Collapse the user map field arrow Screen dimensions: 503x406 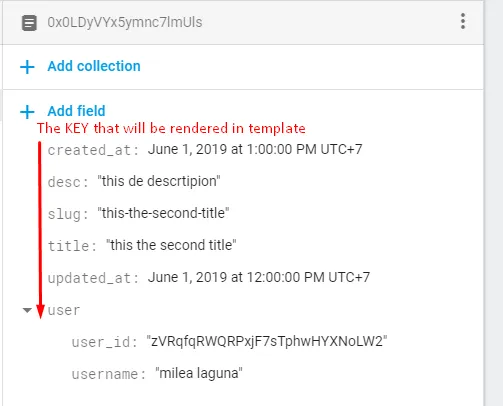tap(27, 310)
